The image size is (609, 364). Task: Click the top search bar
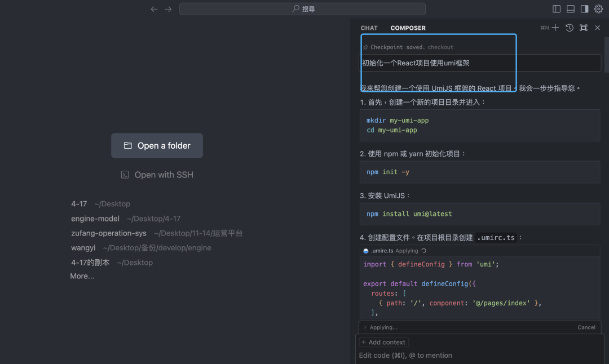coord(302,9)
